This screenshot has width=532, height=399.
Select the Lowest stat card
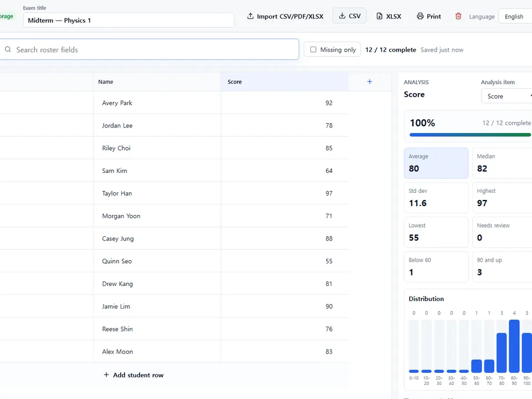coord(436,232)
